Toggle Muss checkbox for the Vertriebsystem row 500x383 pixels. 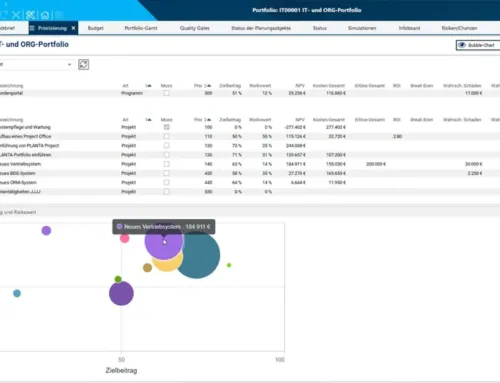coord(166,164)
